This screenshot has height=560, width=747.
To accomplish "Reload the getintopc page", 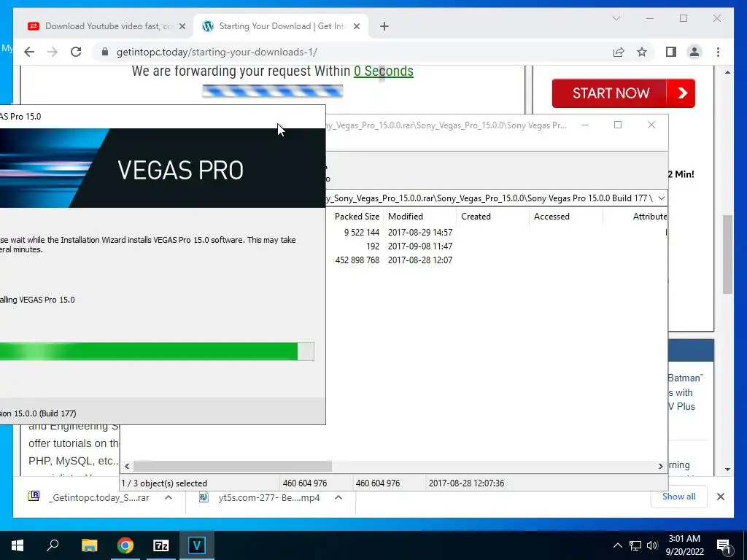I will 76,52.
